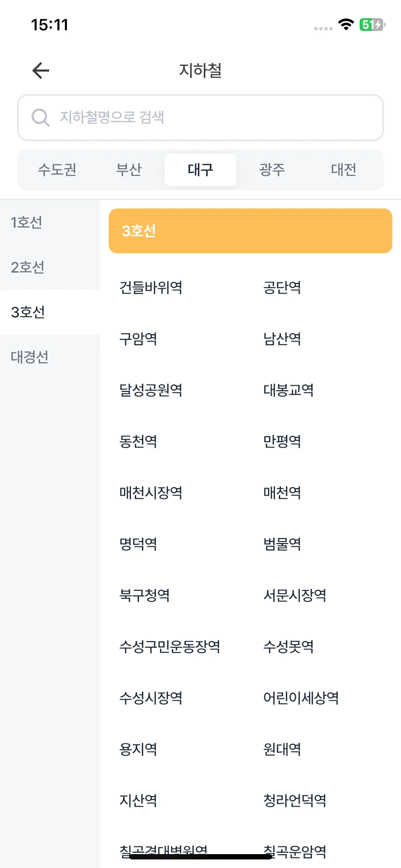This screenshot has width=401, height=868.
Task: Tap the orange 3호선 header button
Action: pos(250,231)
